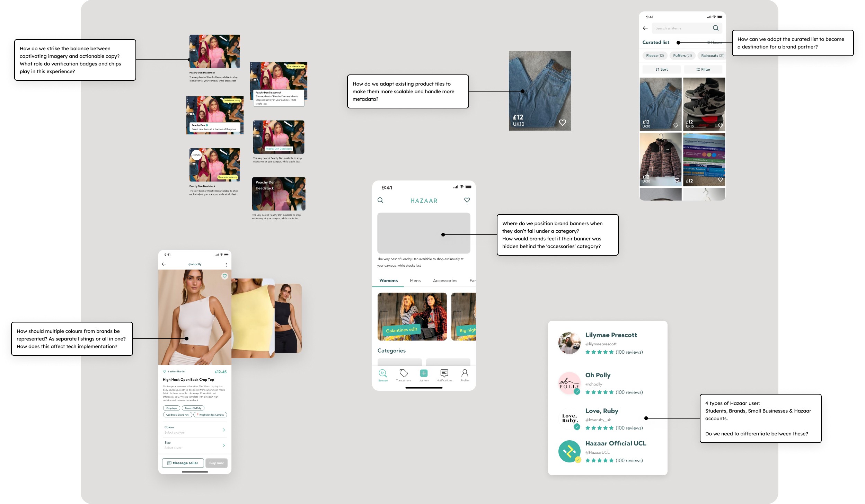
Task: Select the black crop top colour variant image
Action: coord(288,318)
